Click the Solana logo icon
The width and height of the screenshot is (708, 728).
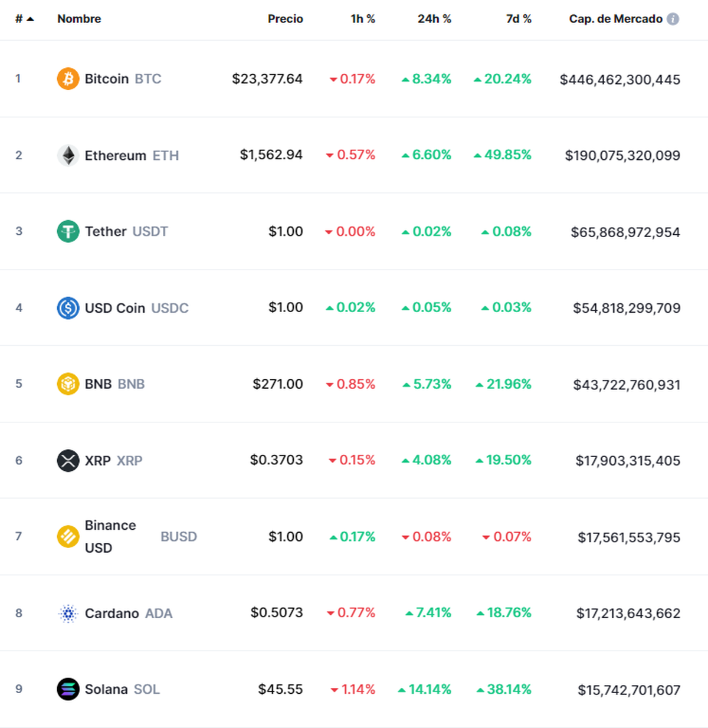[x=68, y=689]
